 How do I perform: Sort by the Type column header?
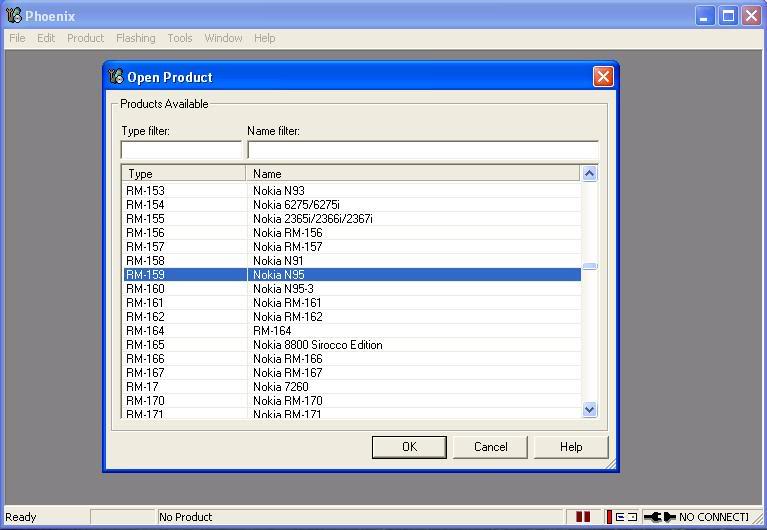point(184,174)
